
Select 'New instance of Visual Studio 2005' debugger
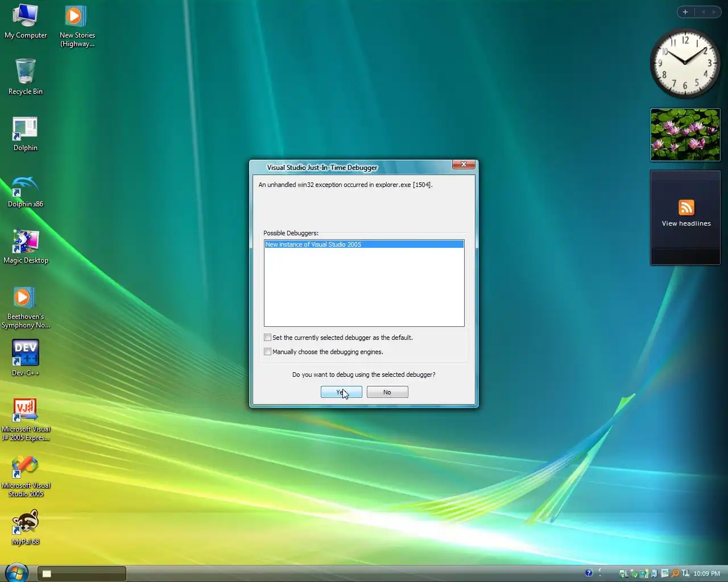coord(364,244)
